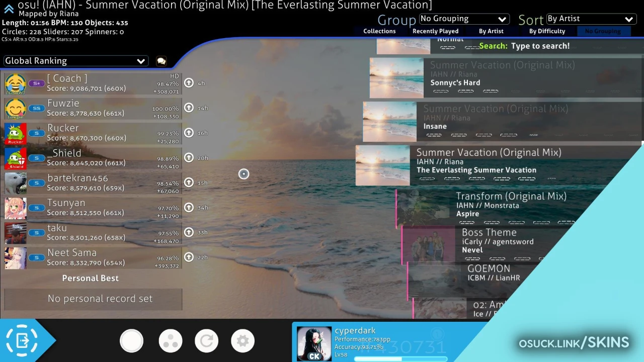644x362 pixels.
Task: Click taku player avatar
Action: [16, 233]
